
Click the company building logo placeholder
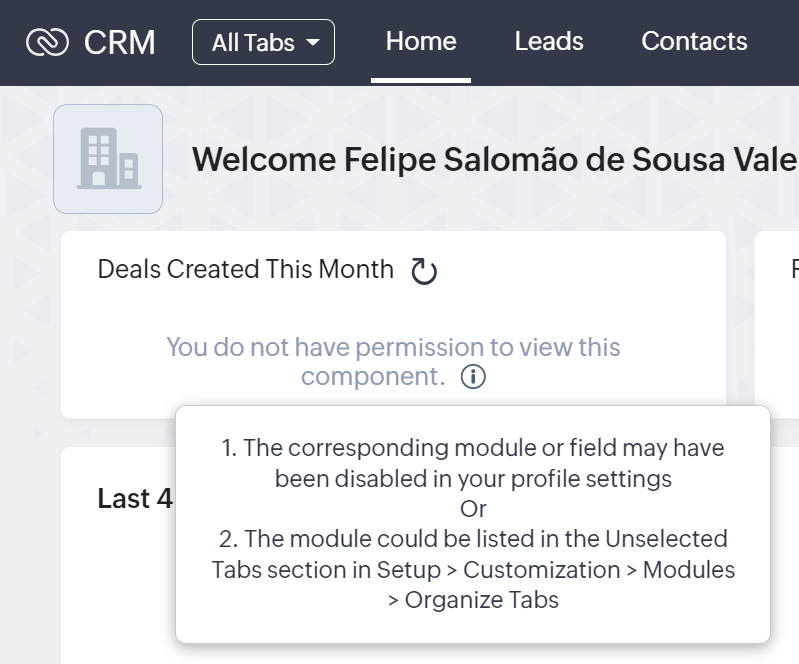click(x=108, y=159)
